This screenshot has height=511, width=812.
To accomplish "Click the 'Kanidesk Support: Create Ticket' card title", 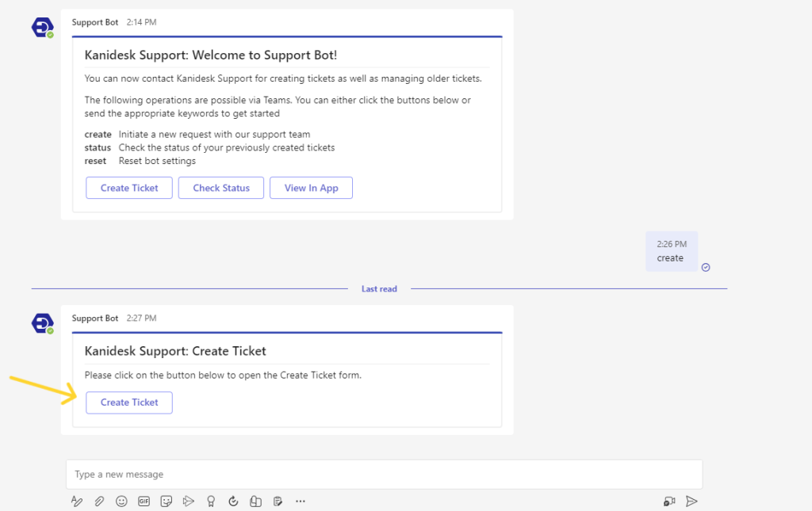I will (x=175, y=351).
